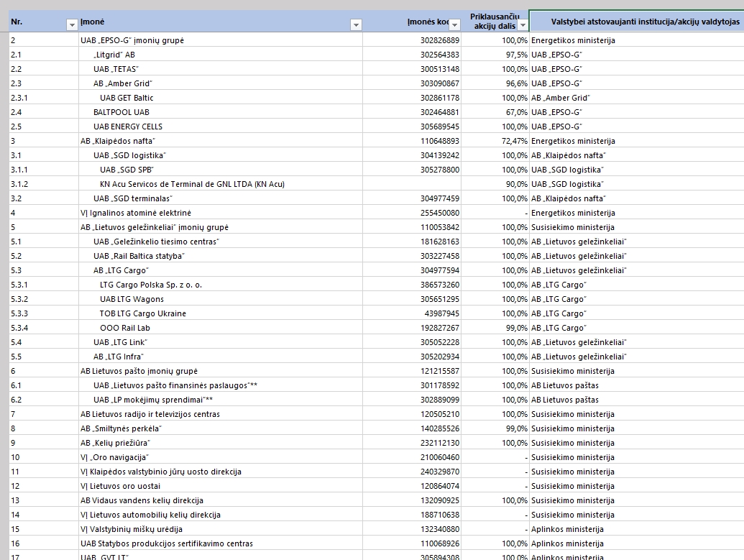This screenshot has width=744, height=560.
Task: Open the Įmonė column filter dropdown
Action: 355,25
